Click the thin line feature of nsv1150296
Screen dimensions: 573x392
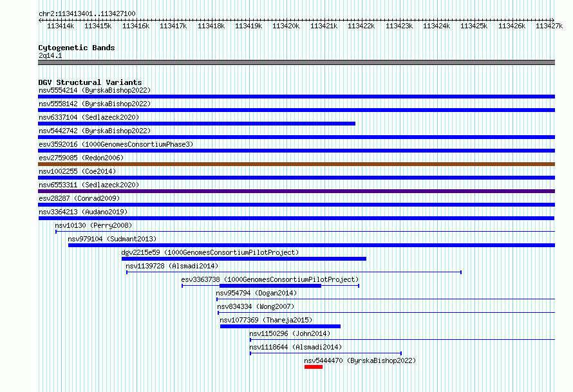(402, 340)
